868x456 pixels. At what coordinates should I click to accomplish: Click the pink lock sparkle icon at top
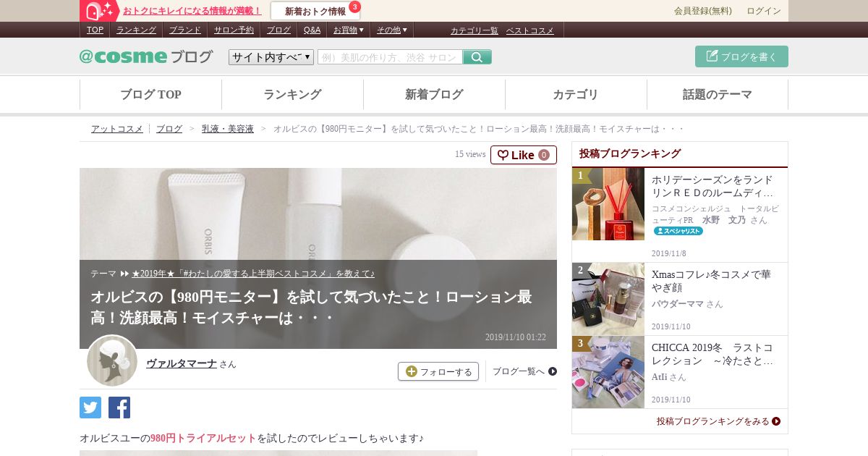(x=100, y=11)
